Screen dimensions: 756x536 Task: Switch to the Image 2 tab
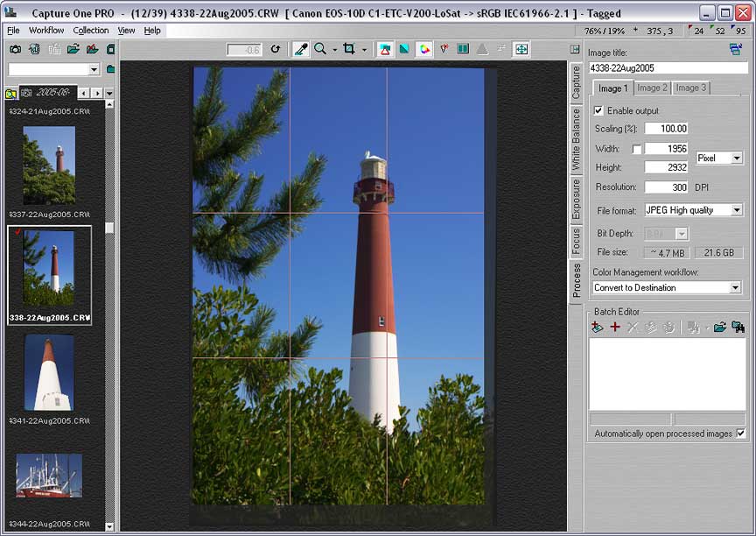point(651,88)
